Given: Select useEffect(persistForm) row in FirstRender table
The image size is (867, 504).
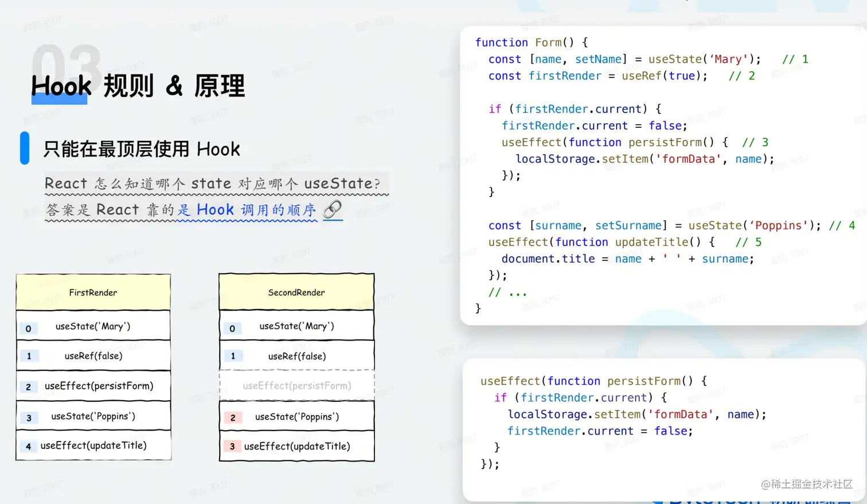Looking at the screenshot, I should click(x=93, y=386).
